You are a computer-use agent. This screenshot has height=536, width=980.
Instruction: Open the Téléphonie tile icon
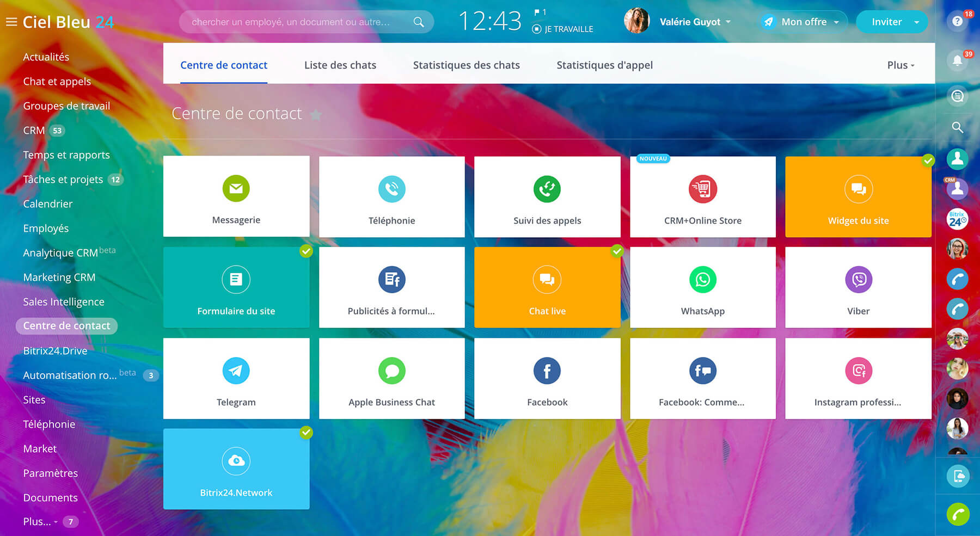391,189
